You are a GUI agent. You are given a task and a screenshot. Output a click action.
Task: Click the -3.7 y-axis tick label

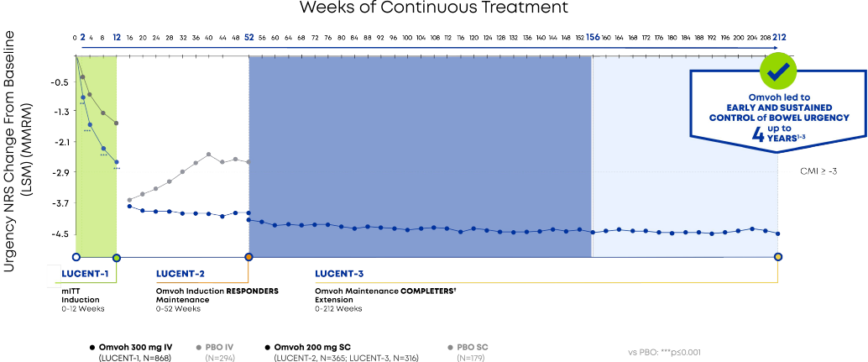click(60, 202)
